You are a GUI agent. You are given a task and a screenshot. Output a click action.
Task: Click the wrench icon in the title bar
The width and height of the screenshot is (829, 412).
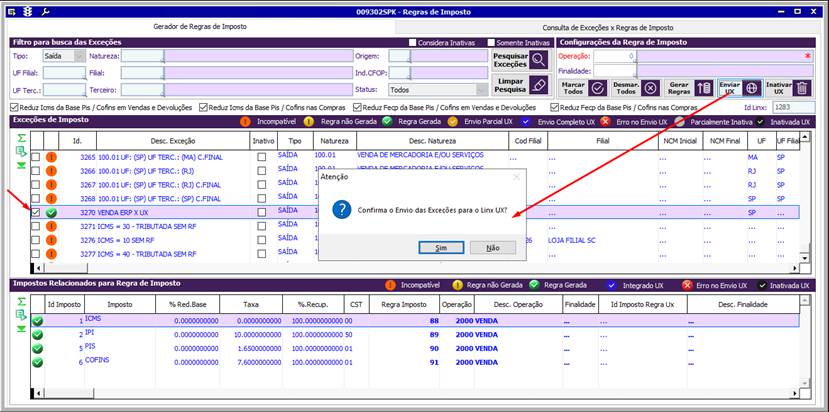click(45, 12)
